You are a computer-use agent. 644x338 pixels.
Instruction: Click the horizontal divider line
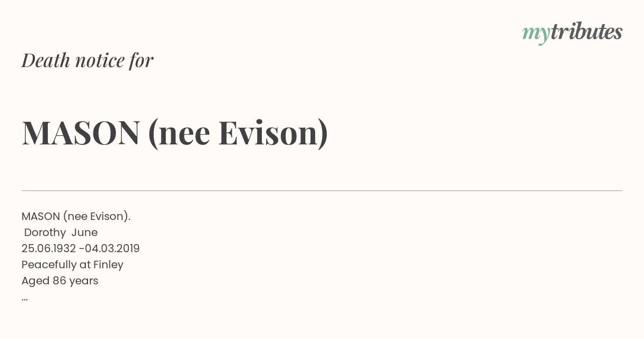pos(322,190)
